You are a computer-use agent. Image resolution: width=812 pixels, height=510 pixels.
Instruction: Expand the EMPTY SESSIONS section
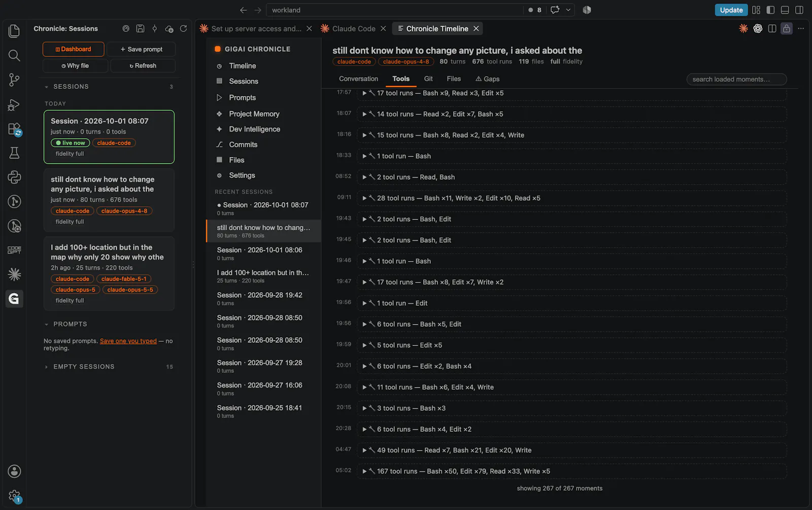tap(109, 367)
